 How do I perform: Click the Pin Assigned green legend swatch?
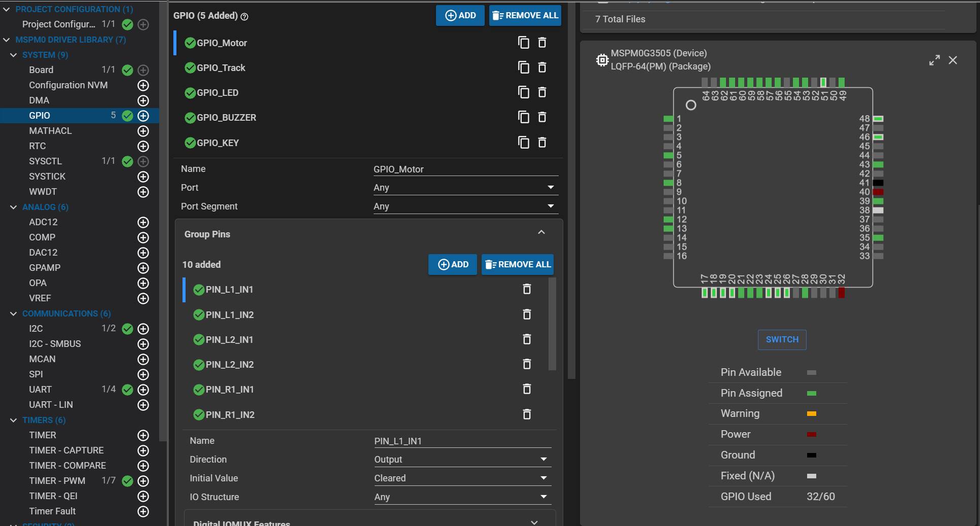click(x=811, y=393)
